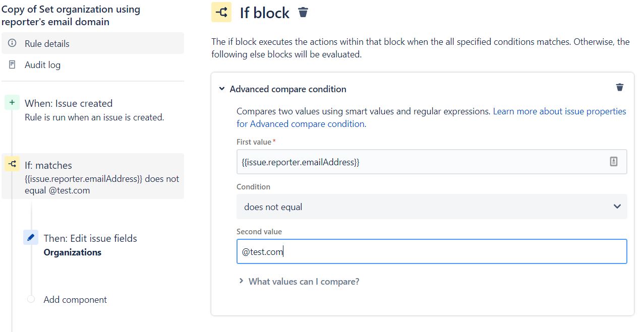The height and width of the screenshot is (332, 644).
Task: Click the rule title Copy of Set organization
Action: coord(71,16)
